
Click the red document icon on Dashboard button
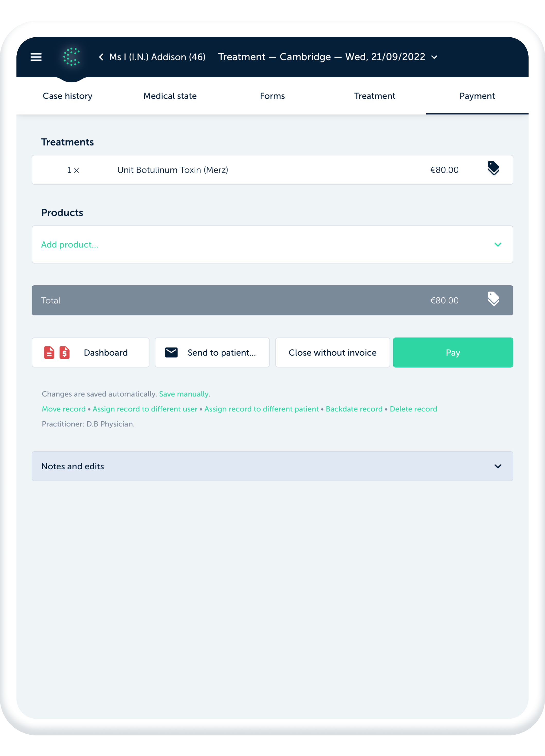49,352
